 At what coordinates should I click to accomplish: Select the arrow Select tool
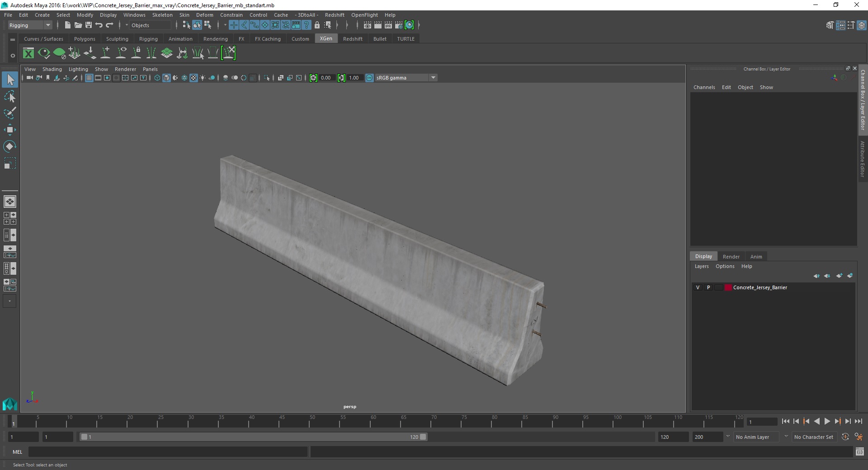(10, 80)
